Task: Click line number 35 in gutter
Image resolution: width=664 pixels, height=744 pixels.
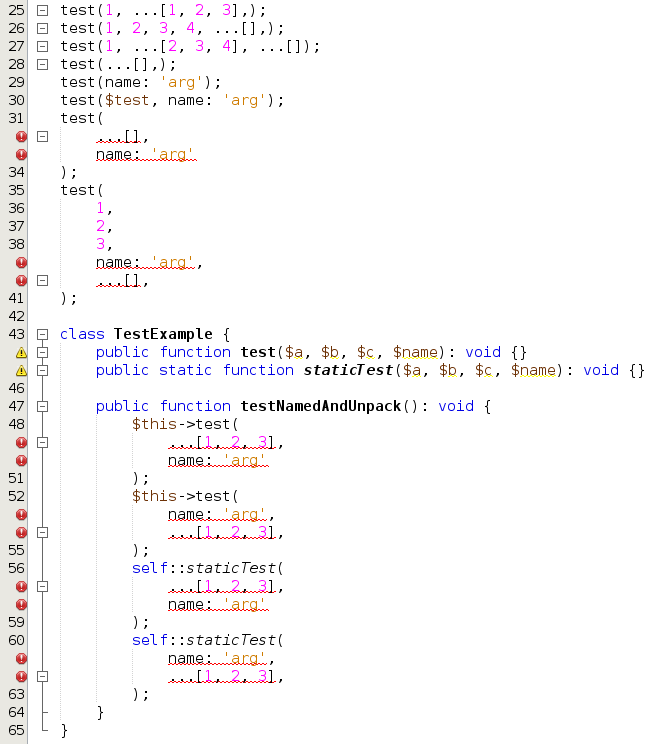Action: click(16, 190)
